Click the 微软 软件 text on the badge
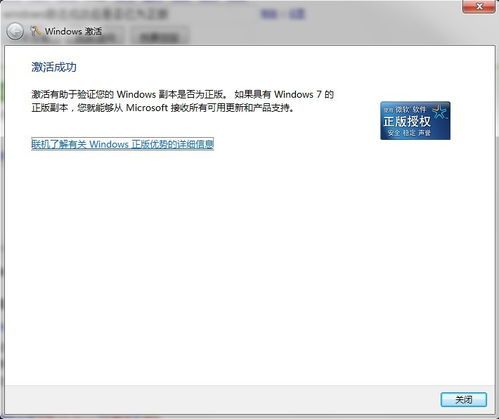This screenshot has height=419, width=499. point(411,109)
